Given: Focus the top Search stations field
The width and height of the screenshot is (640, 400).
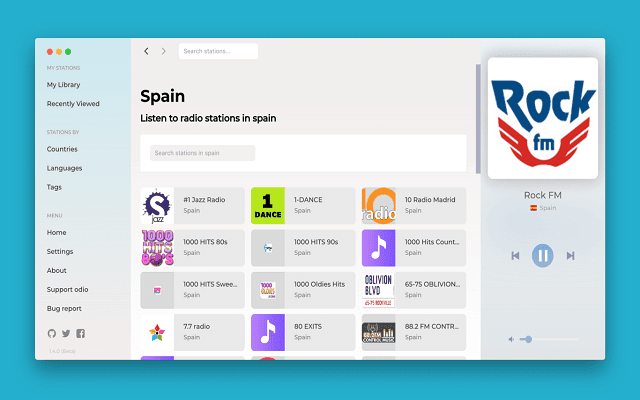Looking at the screenshot, I should (218, 51).
